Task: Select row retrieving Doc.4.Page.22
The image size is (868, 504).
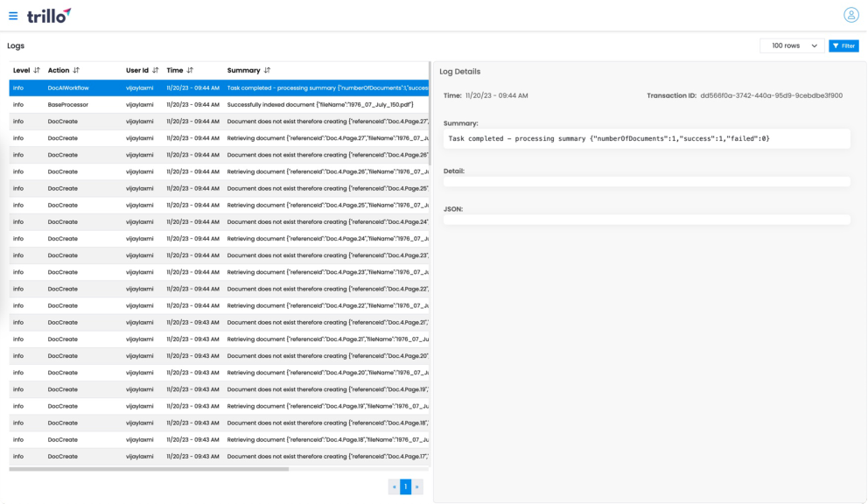Action: point(219,305)
